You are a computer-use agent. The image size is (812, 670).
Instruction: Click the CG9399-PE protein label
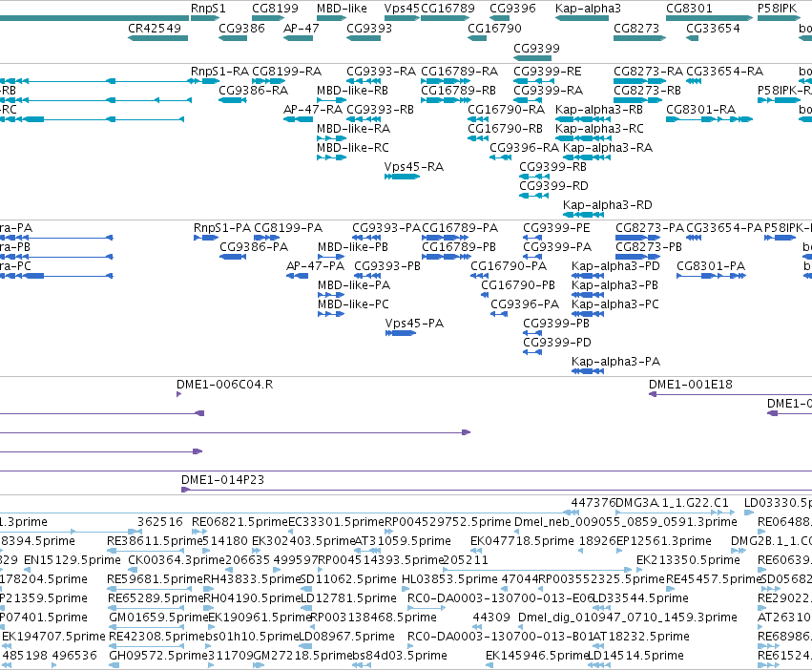556,228
